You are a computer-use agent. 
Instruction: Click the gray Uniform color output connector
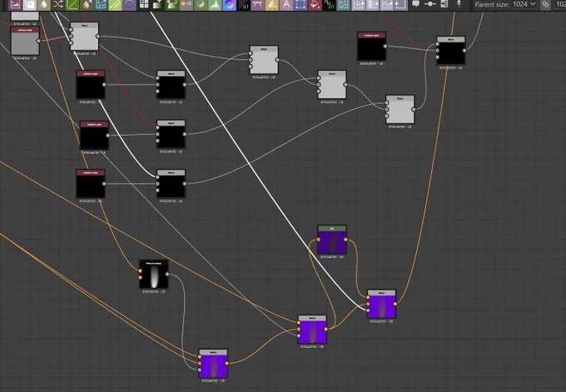coord(38,41)
